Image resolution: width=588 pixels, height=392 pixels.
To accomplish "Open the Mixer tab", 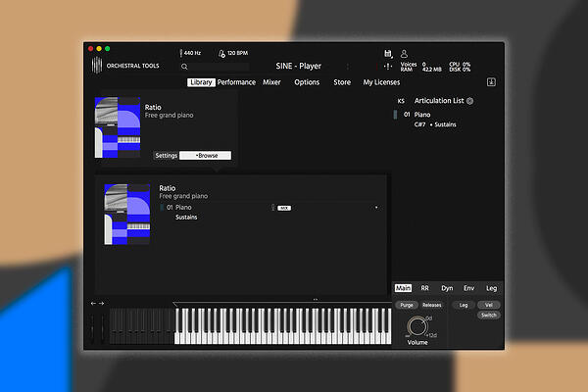I will (271, 82).
